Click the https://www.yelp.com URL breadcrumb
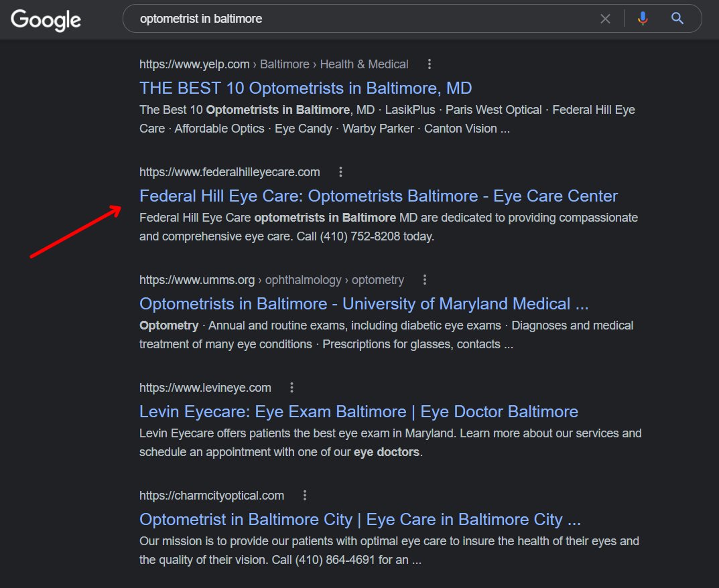The width and height of the screenshot is (719, 588). point(274,64)
